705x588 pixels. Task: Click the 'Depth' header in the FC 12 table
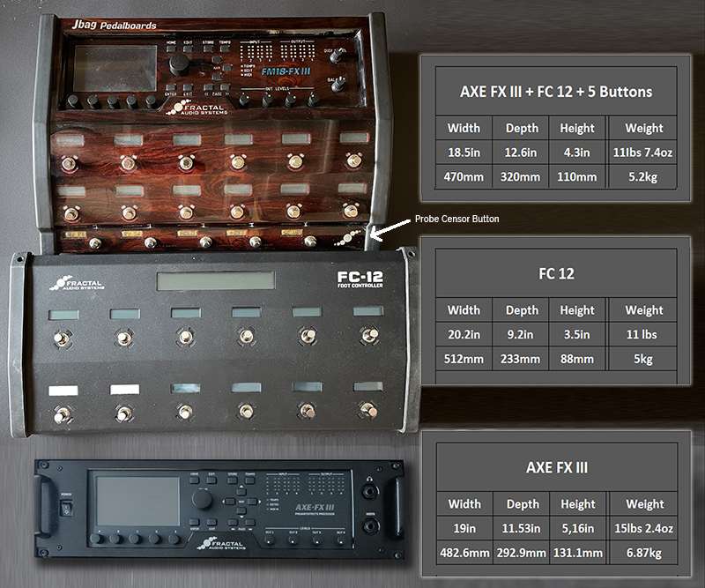coord(522,310)
